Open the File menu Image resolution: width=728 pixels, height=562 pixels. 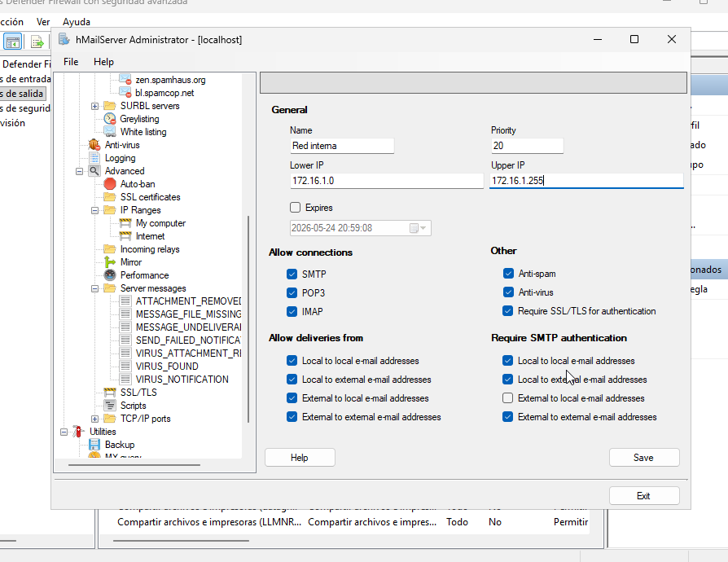tap(71, 62)
